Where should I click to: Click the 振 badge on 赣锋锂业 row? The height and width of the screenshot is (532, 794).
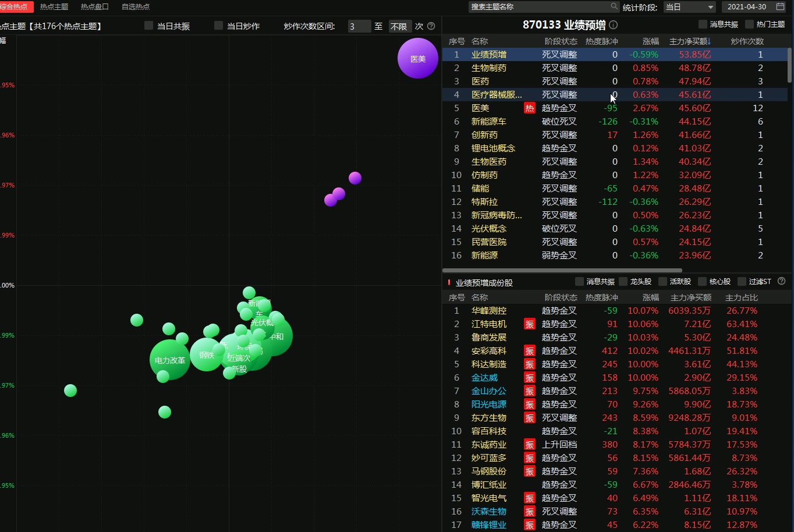[x=530, y=525]
